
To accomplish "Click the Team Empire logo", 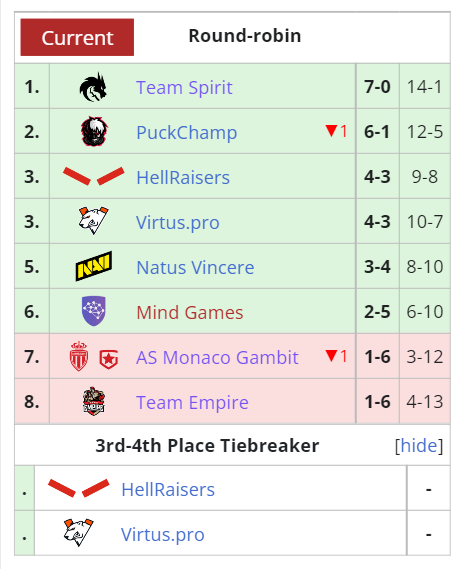I will (x=94, y=401).
